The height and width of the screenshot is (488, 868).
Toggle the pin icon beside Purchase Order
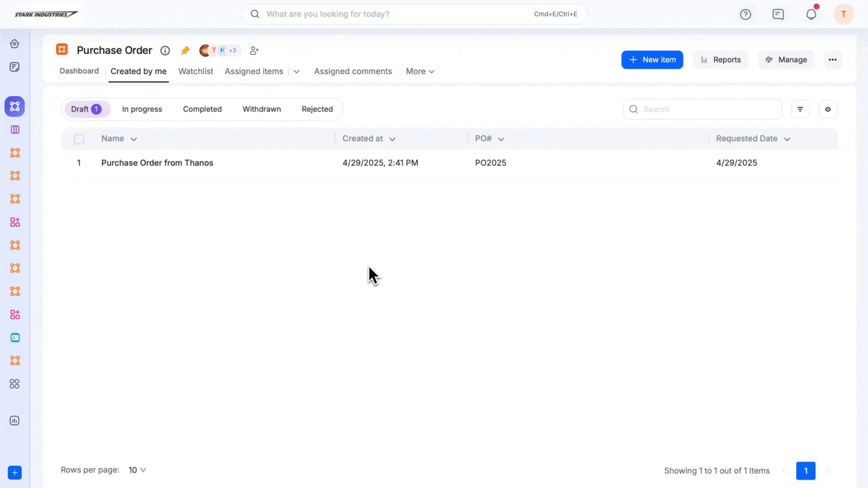(x=185, y=51)
